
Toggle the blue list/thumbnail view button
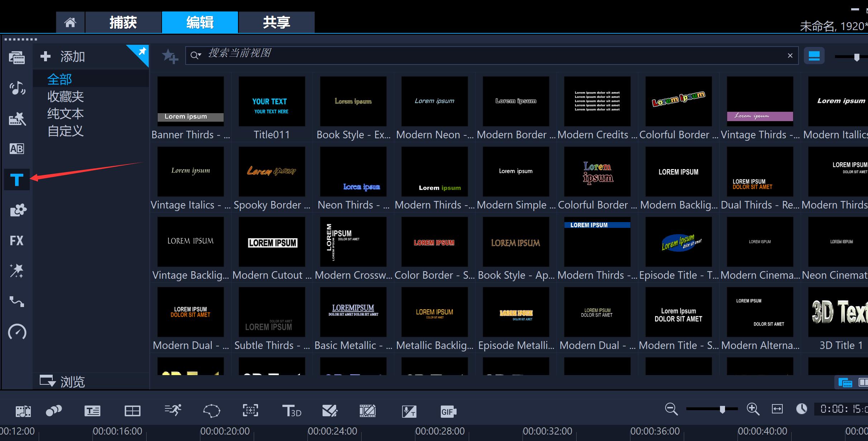pos(814,56)
